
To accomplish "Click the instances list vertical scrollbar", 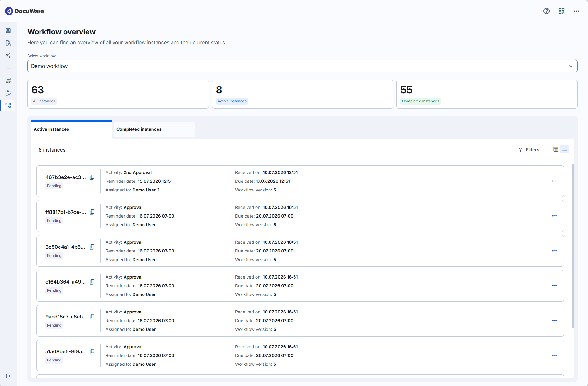I will click(x=573, y=246).
